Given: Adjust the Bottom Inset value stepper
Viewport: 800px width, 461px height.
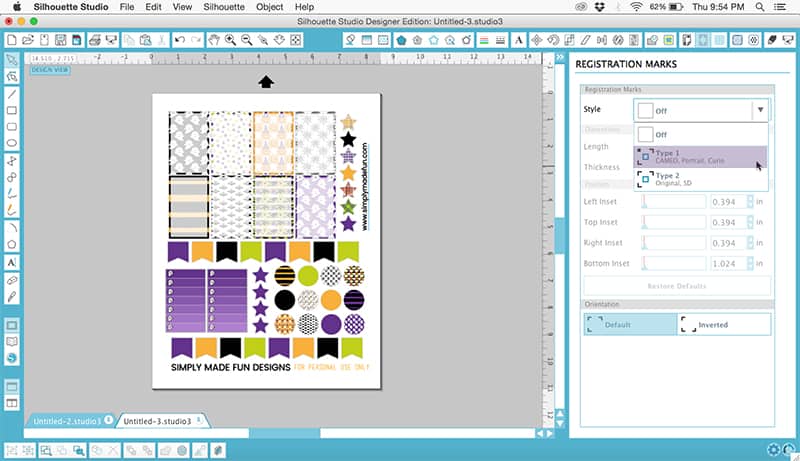Looking at the screenshot, I should click(750, 263).
